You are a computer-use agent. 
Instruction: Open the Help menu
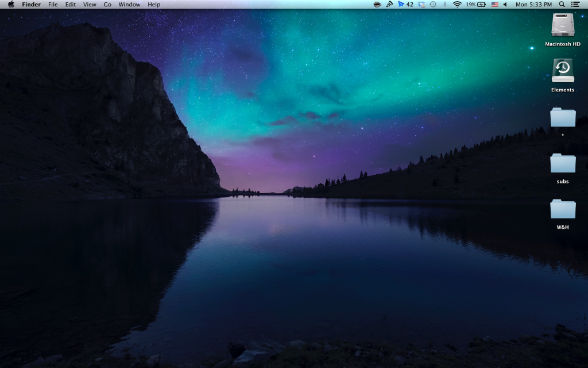[154, 5]
